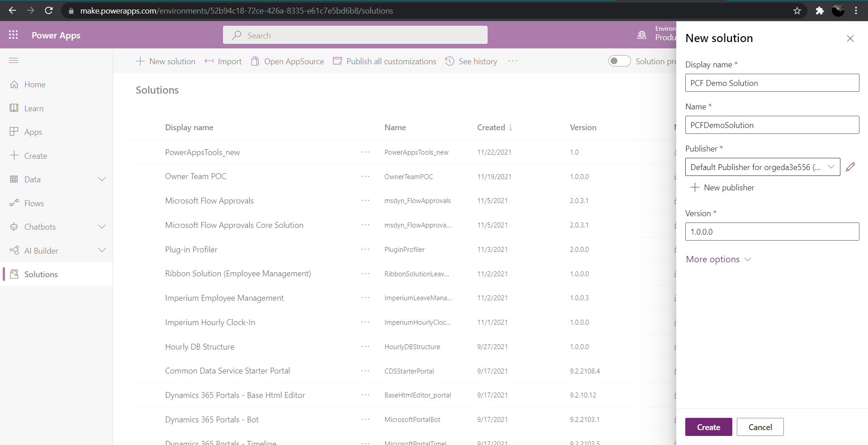The height and width of the screenshot is (445, 868).
Task: Click the Create button
Action: click(x=708, y=427)
